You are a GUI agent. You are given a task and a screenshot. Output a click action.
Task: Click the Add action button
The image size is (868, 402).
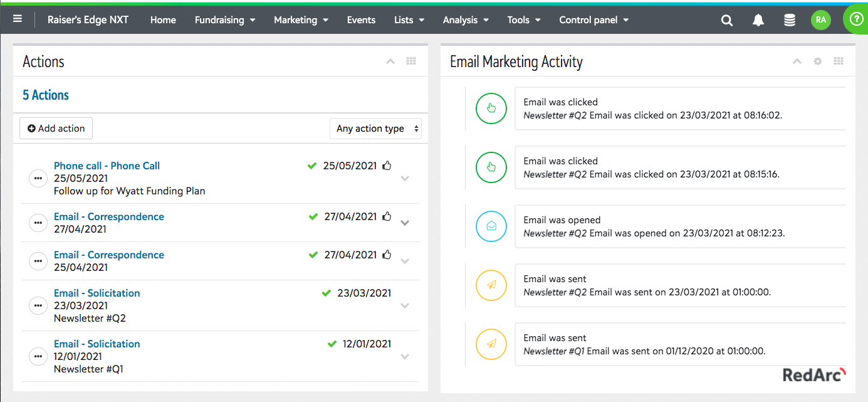[x=56, y=129]
